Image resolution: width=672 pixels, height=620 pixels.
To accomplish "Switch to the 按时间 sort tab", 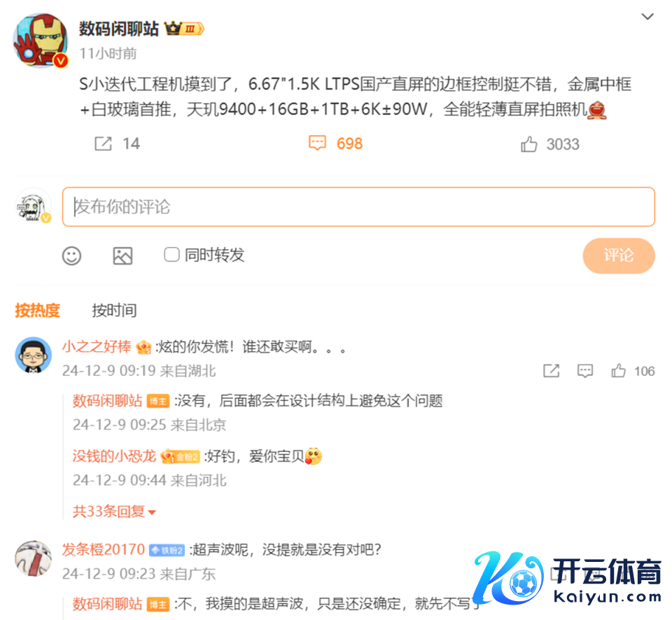I will pos(114,310).
